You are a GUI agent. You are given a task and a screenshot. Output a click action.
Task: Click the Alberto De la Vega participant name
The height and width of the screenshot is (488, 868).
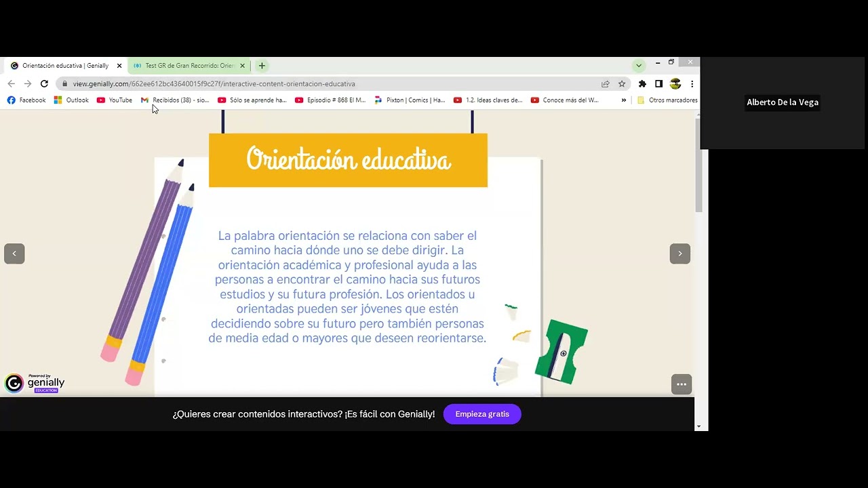[783, 102]
